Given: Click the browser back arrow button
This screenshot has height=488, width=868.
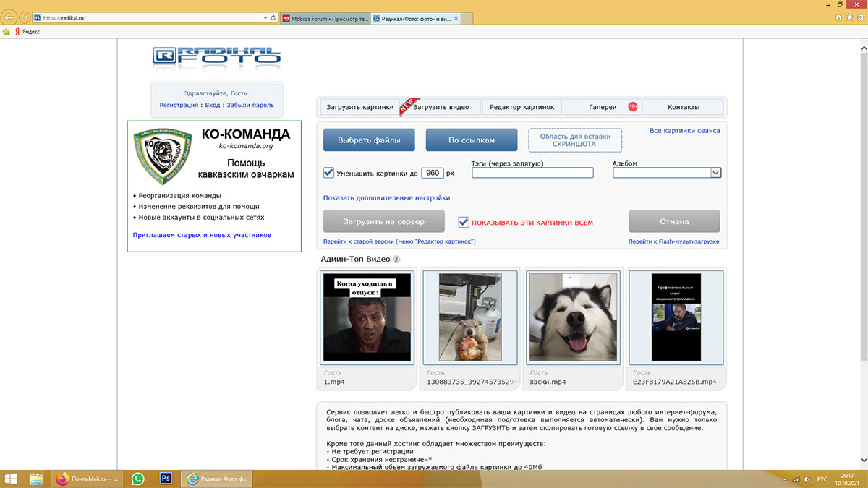Looking at the screenshot, I should (9, 17).
